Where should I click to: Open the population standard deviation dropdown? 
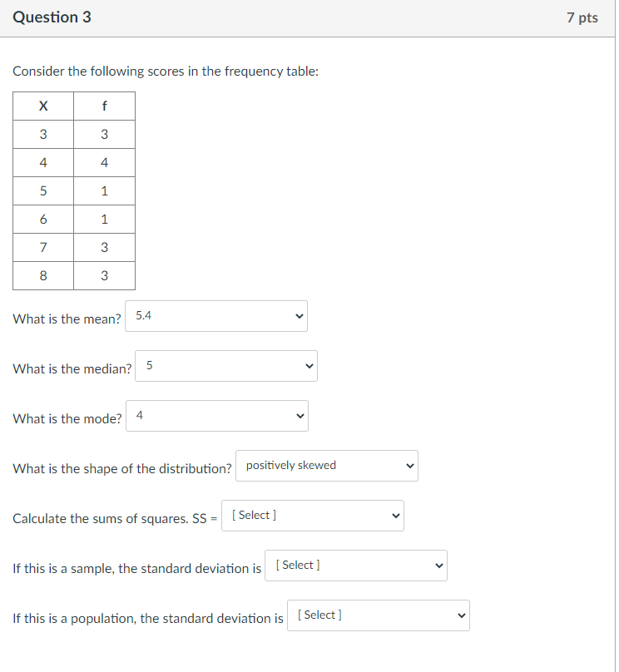click(x=378, y=615)
